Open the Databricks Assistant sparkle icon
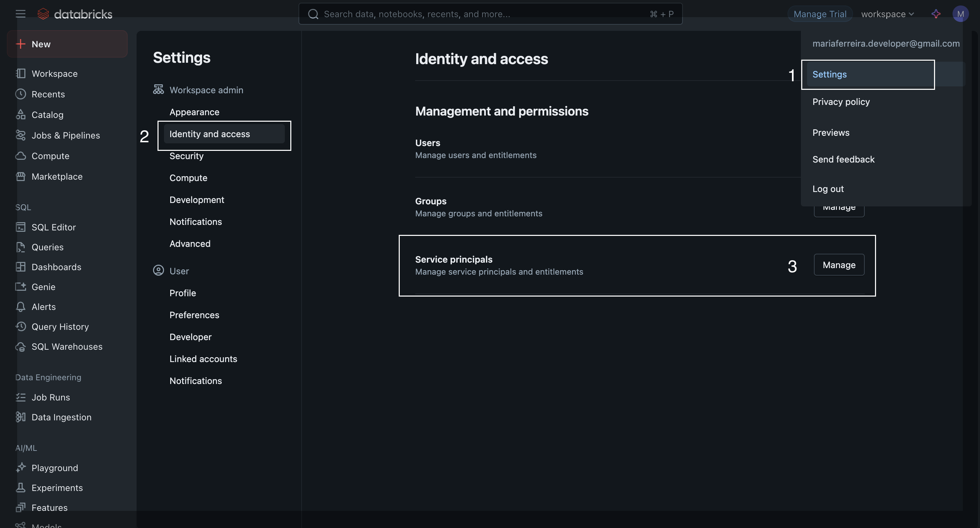The width and height of the screenshot is (980, 528). click(x=936, y=14)
